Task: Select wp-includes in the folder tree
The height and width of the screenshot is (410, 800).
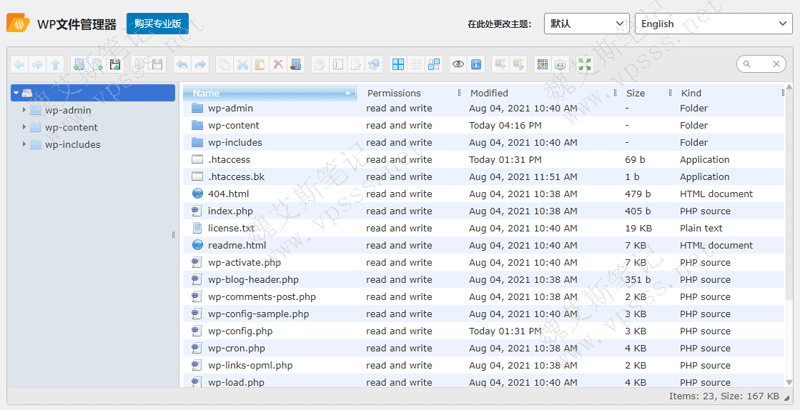Action: click(72, 145)
